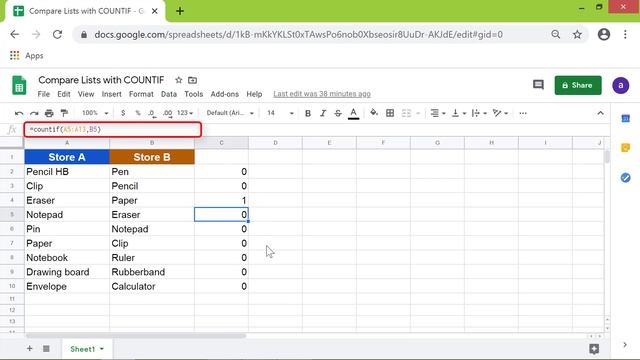This screenshot has width=640, height=360.
Task: Click the green Share button
Action: coord(578,85)
